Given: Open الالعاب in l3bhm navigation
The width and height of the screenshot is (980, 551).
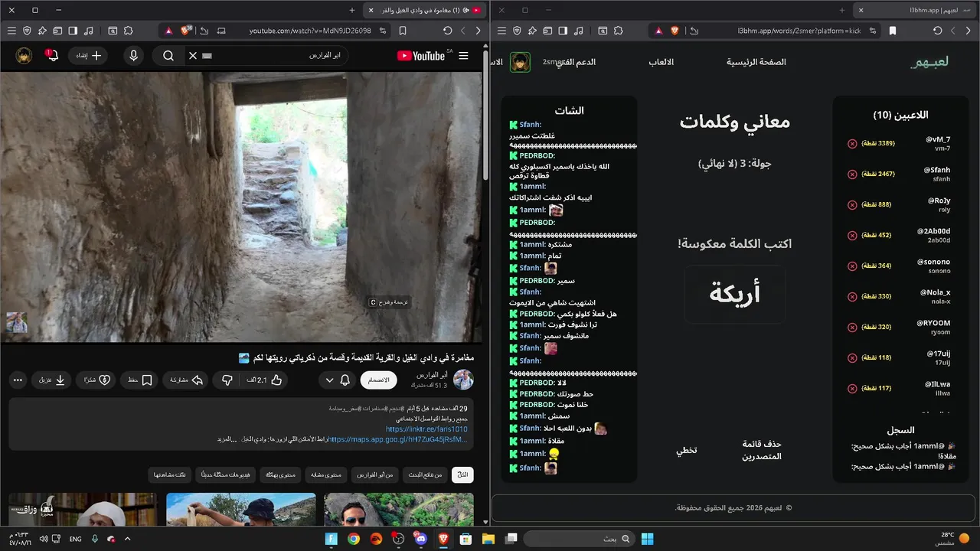Looking at the screenshot, I should [x=661, y=62].
